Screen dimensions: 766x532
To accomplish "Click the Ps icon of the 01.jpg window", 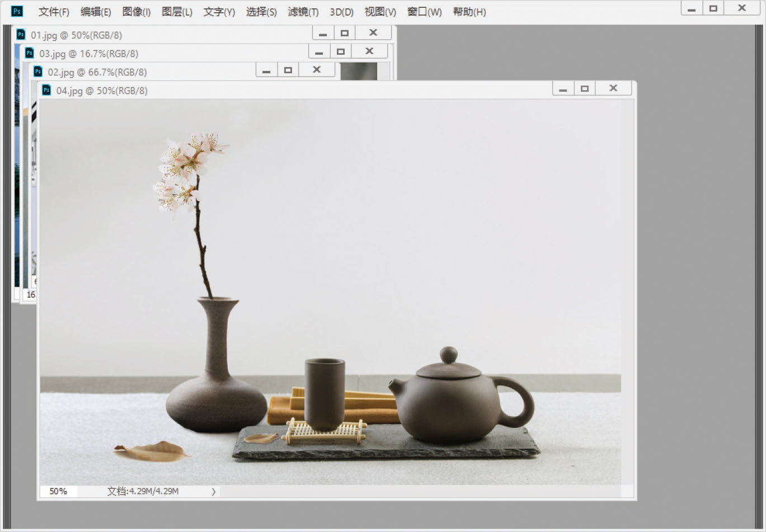I will 21,35.
